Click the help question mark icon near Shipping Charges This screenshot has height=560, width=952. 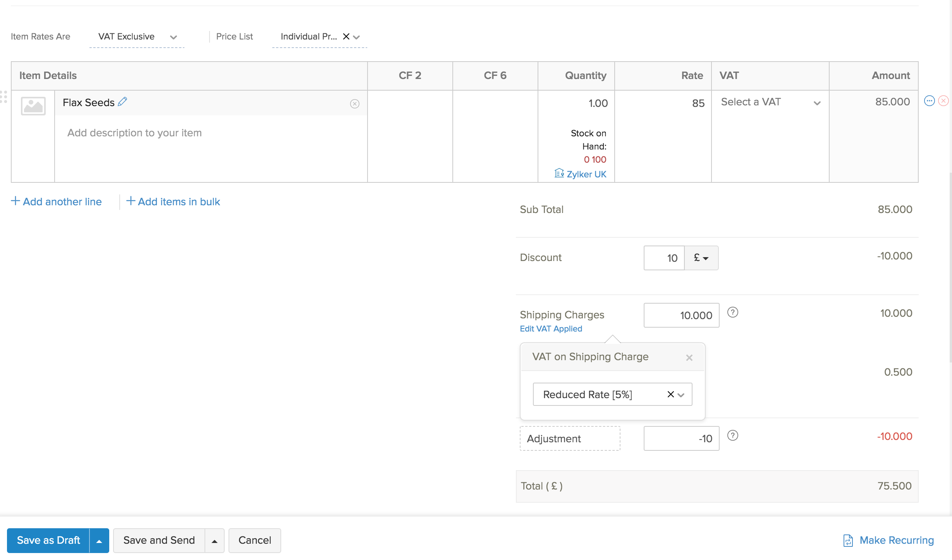coord(733,313)
